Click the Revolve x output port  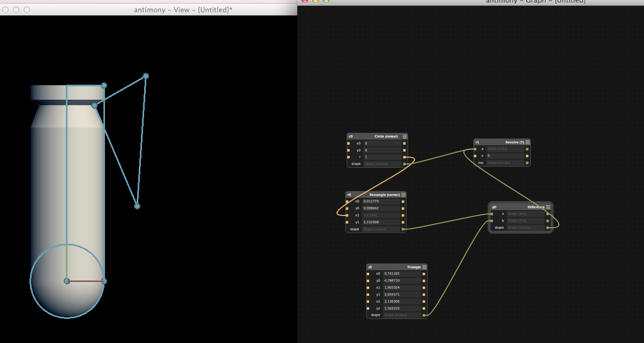point(527,155)
